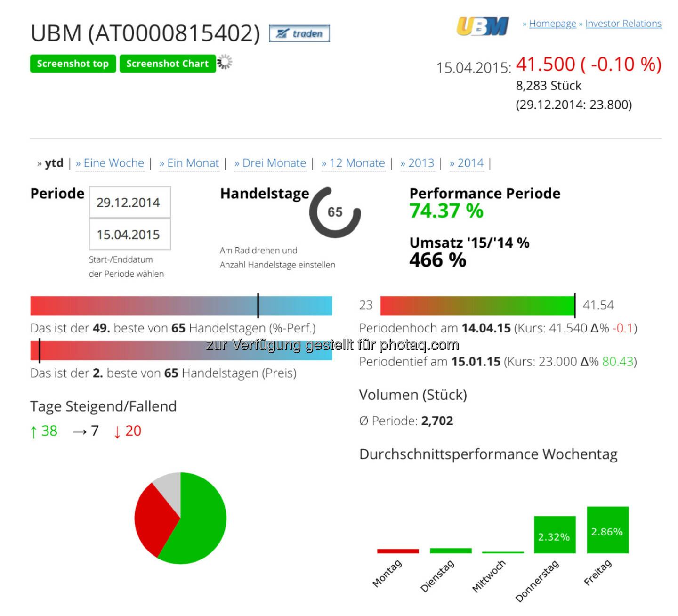Click the current price 41.500 ( -0.10 %)
The image size is (678, 616).
pos(589,65)
